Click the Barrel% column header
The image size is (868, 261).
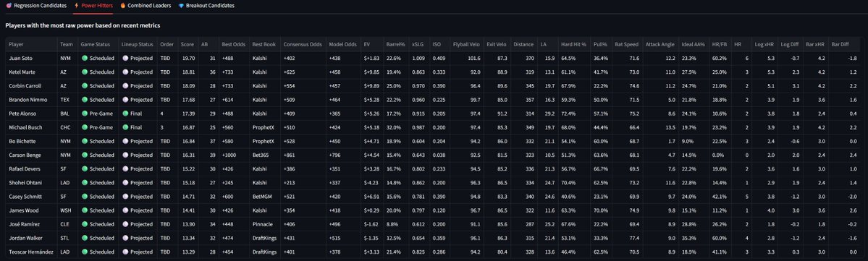coord(396,44)
